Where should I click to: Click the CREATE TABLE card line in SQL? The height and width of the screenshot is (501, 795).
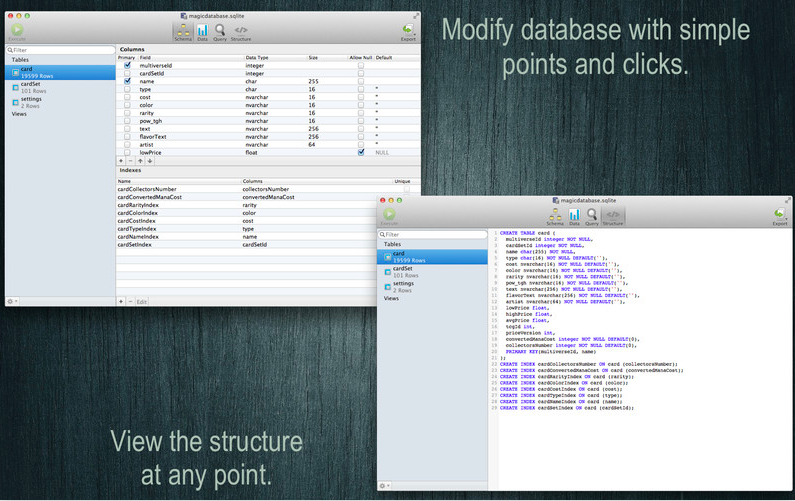(527, 233)
